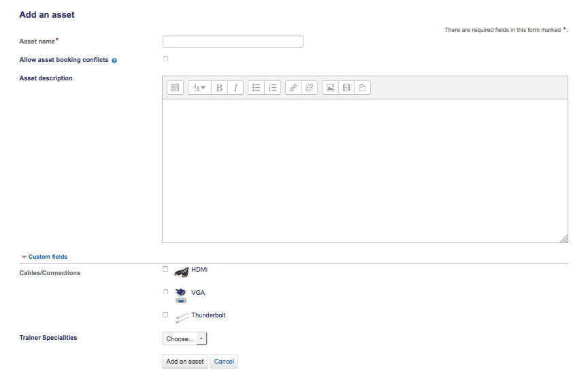Open the manage files icon
The height and width of the screenshot is (380, 588).
coord(363,87)
